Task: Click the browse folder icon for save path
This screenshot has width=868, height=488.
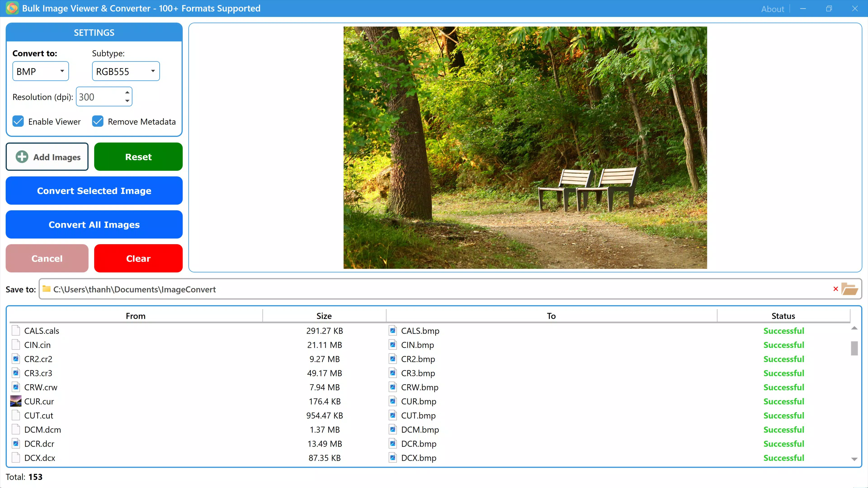Action: coord(849,289)
